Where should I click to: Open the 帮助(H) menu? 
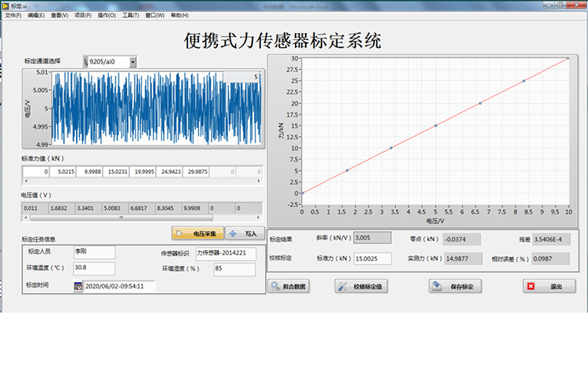(180, 15)
